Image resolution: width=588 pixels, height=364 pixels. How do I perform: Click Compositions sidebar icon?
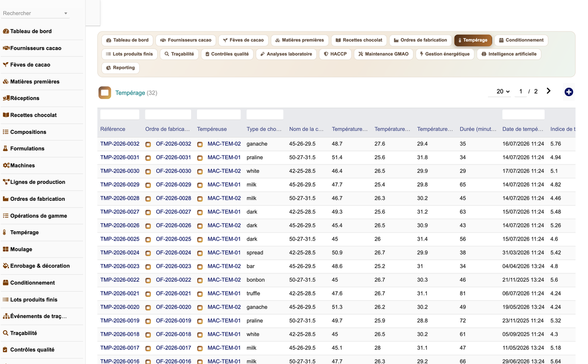click(6, 132)
